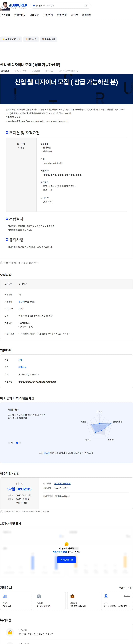Select the 기업정보 tab
133x644 pixels.
click(36, 71)
